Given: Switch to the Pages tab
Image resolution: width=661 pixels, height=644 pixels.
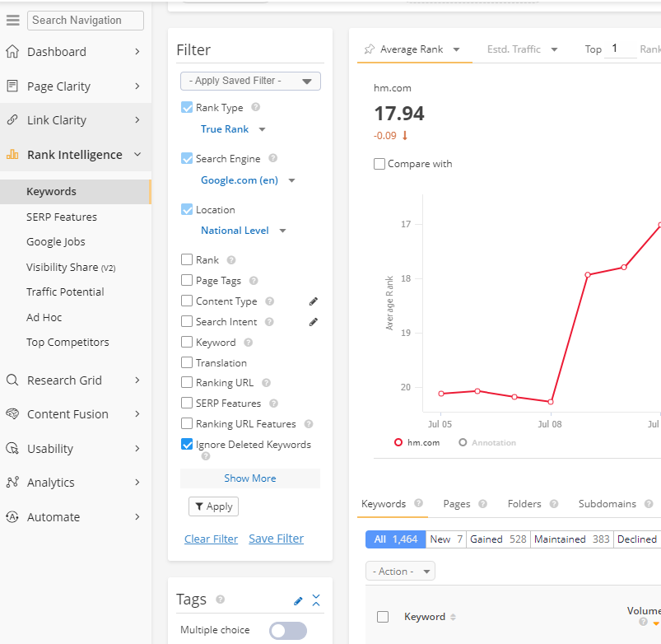Looking at the screenshot, I should (x=457, y=504).
